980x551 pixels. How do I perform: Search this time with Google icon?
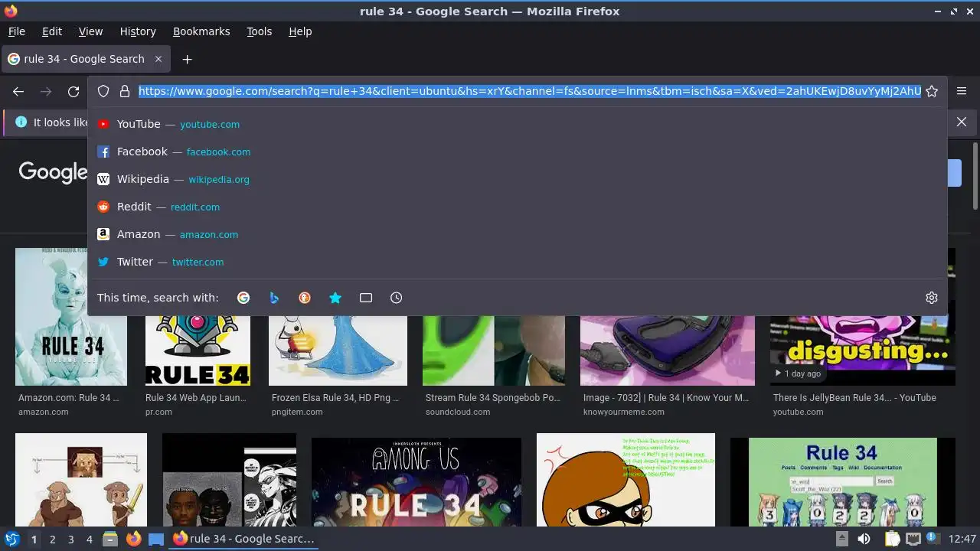(x=243, y=298)
